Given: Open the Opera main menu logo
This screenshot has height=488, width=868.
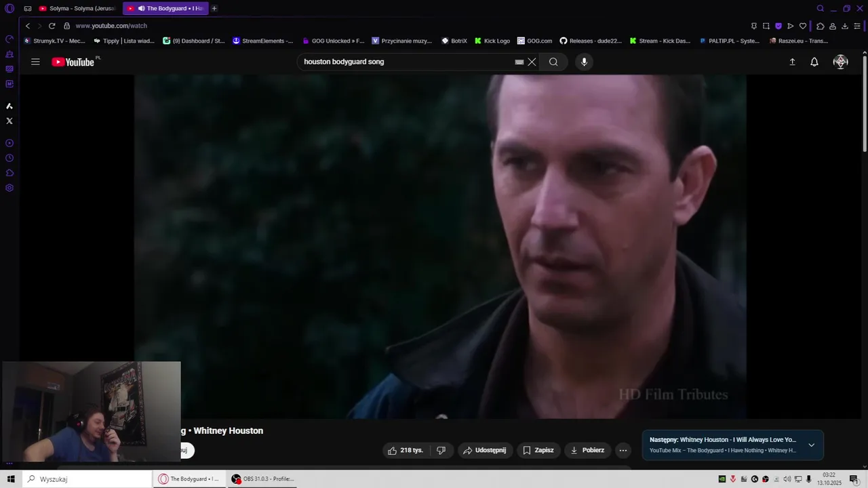Looking at the screenshot, I should 9,9.
